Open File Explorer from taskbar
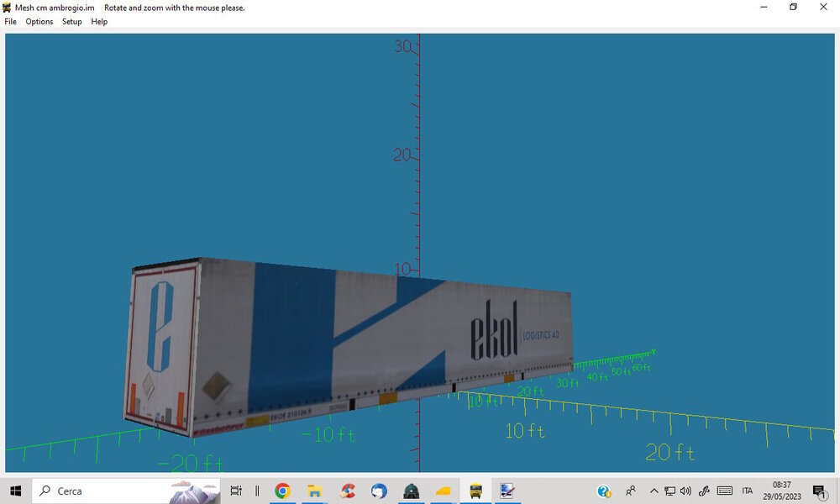The height and width of the screenshot is (504, 840). pos(314,491)
